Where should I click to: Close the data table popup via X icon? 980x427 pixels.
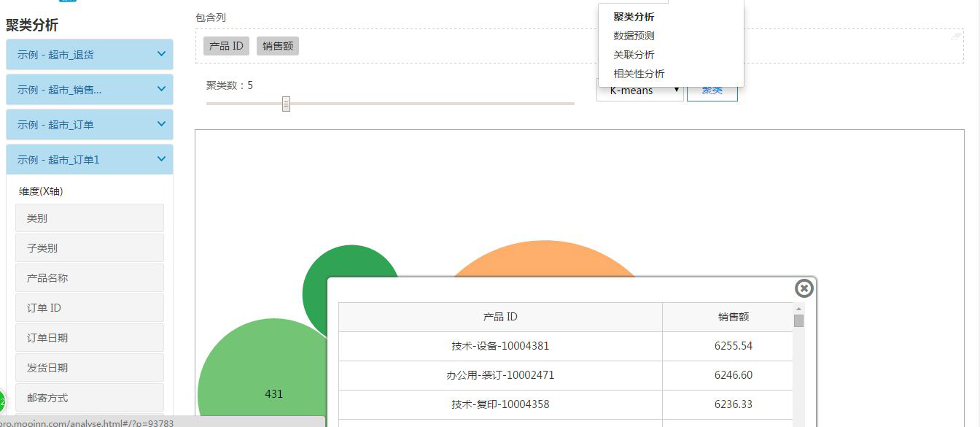[x=804, y=288]
